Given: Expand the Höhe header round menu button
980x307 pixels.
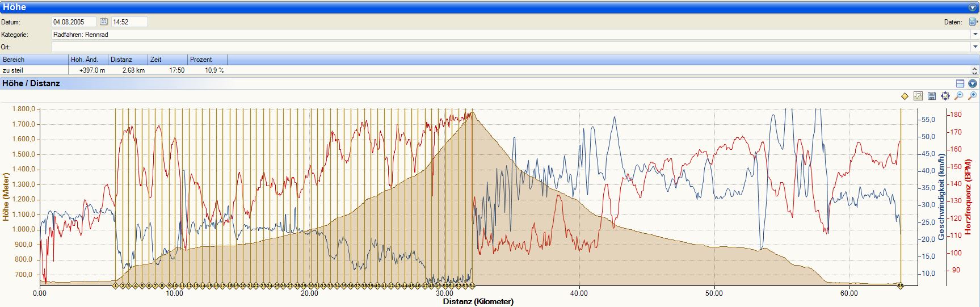Looking at the screenshot, I should click(x=973, y=7).
